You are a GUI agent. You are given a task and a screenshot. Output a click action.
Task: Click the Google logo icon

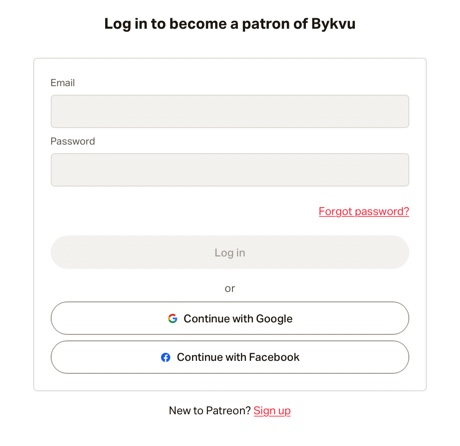coord(172,318)
